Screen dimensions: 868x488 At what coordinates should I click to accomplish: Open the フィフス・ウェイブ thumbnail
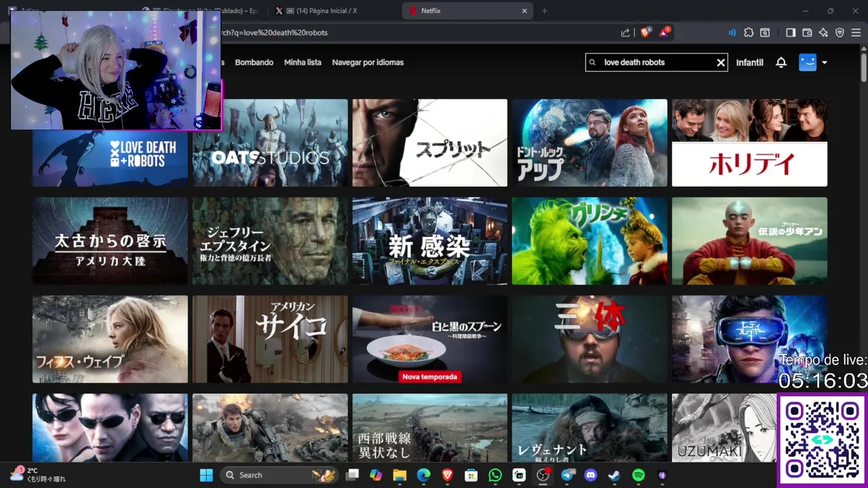[x=110, y=339]
